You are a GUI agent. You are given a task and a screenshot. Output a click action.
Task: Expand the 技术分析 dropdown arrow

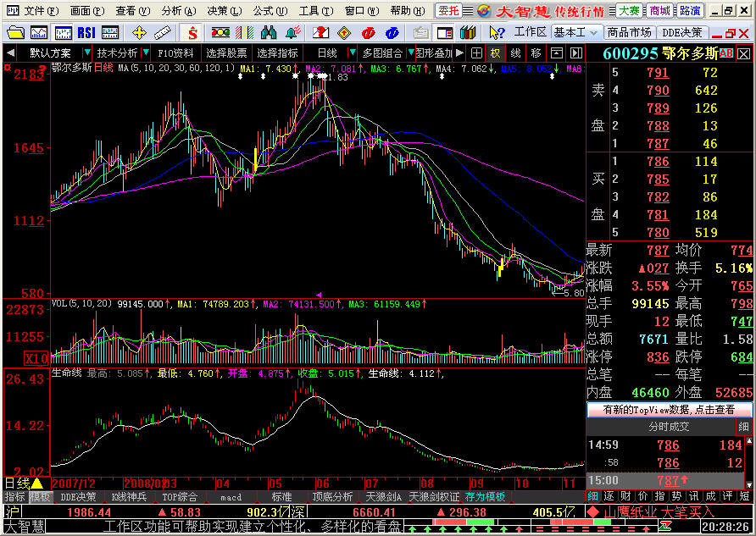146,52
